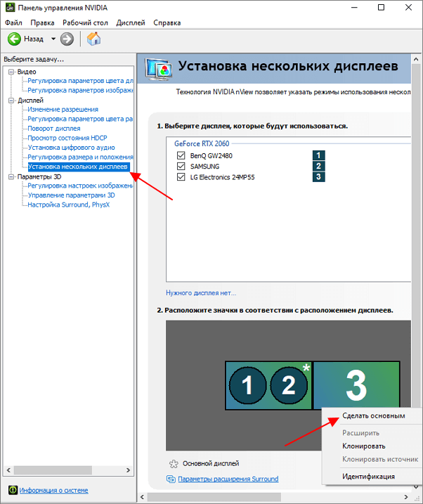Viewport: 423px width, 504px height.
Task: Click the grey Forward arrow icon
Action: pos(67,39)
